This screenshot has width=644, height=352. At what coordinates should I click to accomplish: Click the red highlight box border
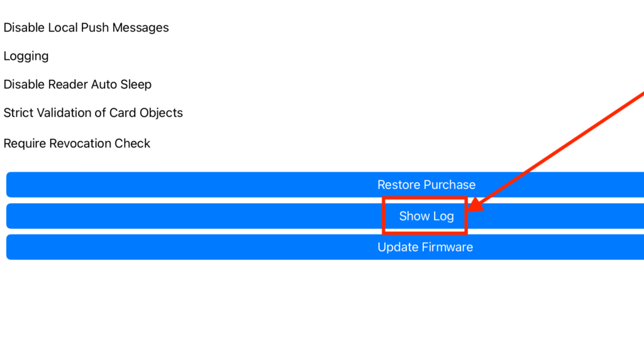[x=425, y=199]
